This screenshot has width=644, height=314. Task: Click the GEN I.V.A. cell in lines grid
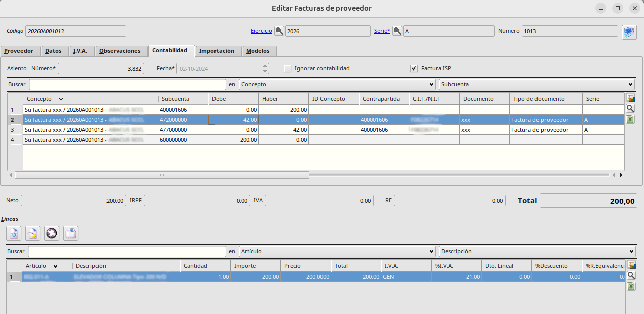[x=406, y=276]
